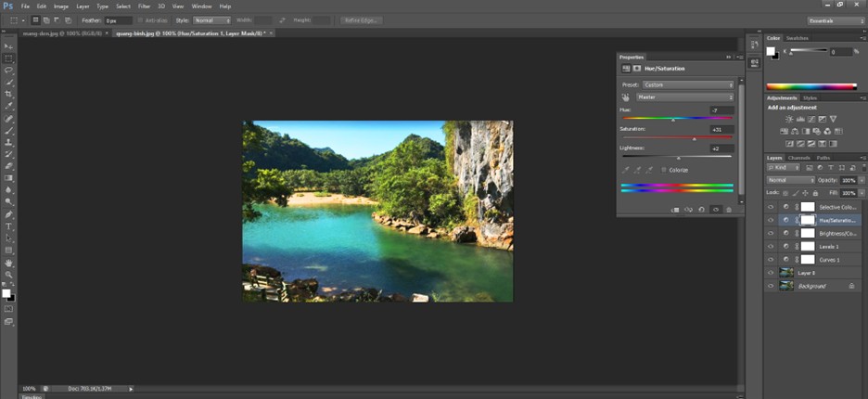This screenshot has width=868, height=399.
Task: Add an Invert adjustment
Action: (789, 144)
